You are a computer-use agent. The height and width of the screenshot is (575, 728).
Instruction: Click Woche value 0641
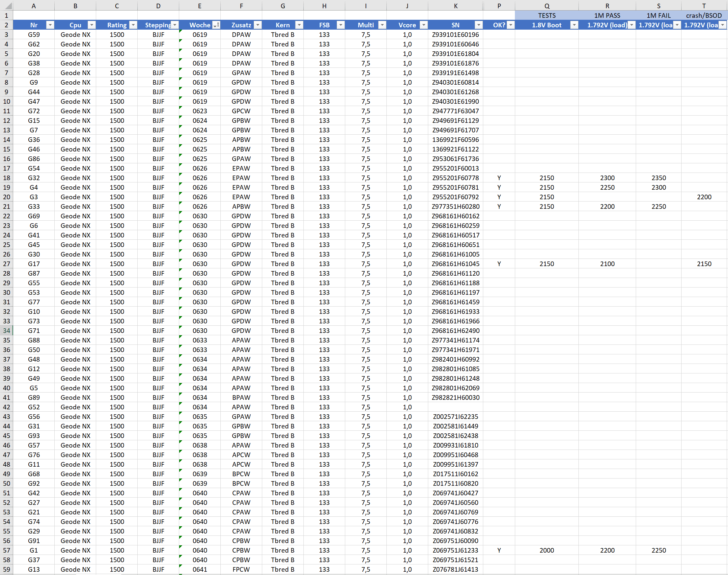(200, 569)
